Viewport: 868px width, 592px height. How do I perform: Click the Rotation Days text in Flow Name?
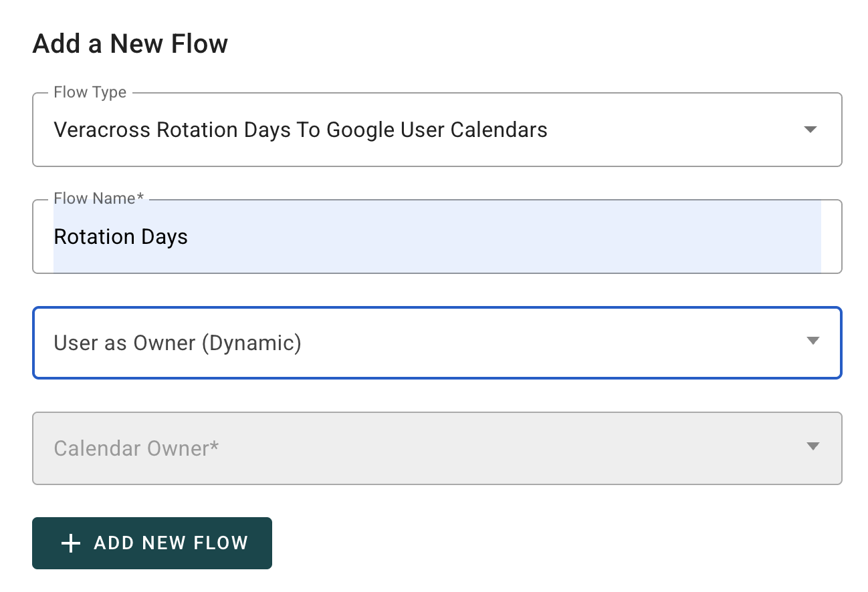point(121,237)
